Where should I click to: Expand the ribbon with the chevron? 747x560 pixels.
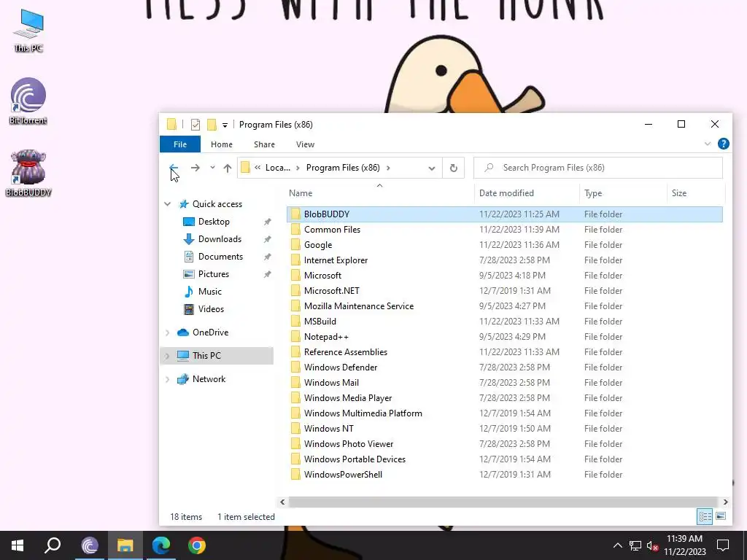click(708, 144)
